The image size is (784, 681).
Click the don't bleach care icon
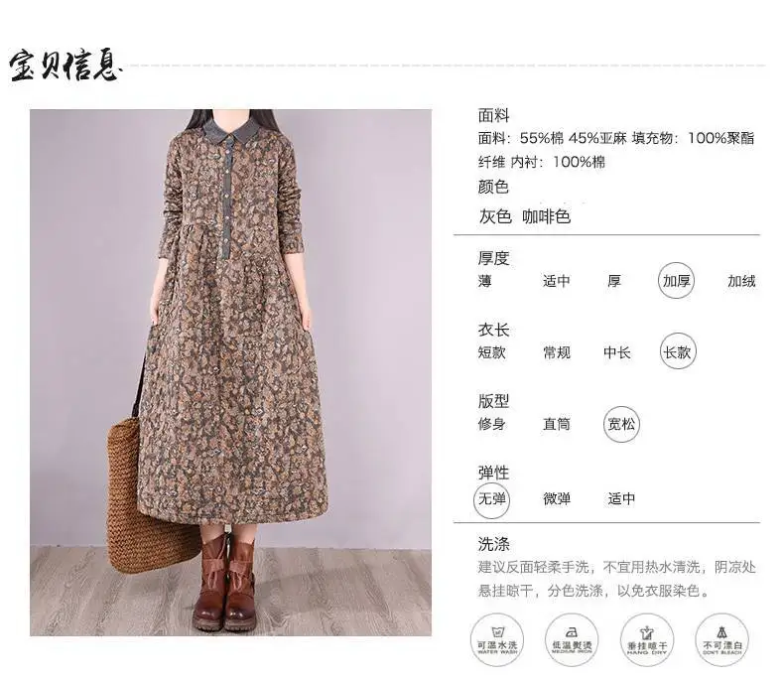(722, 640)
